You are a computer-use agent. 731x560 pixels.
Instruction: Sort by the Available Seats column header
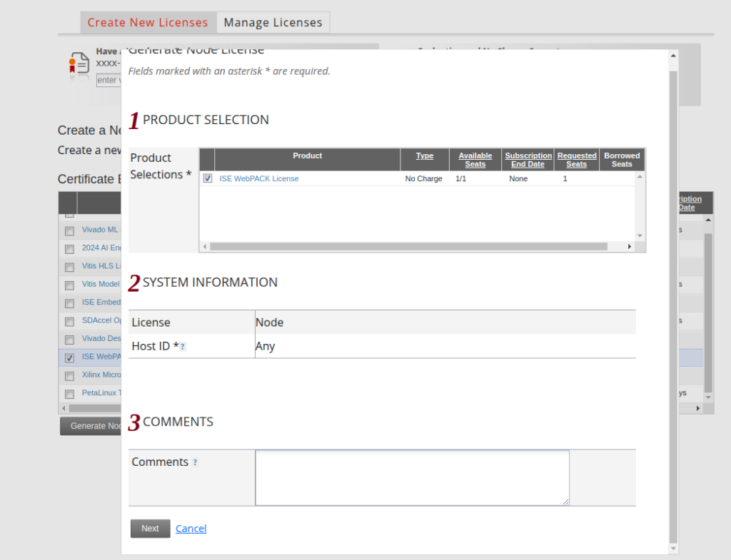coord(475,160)
